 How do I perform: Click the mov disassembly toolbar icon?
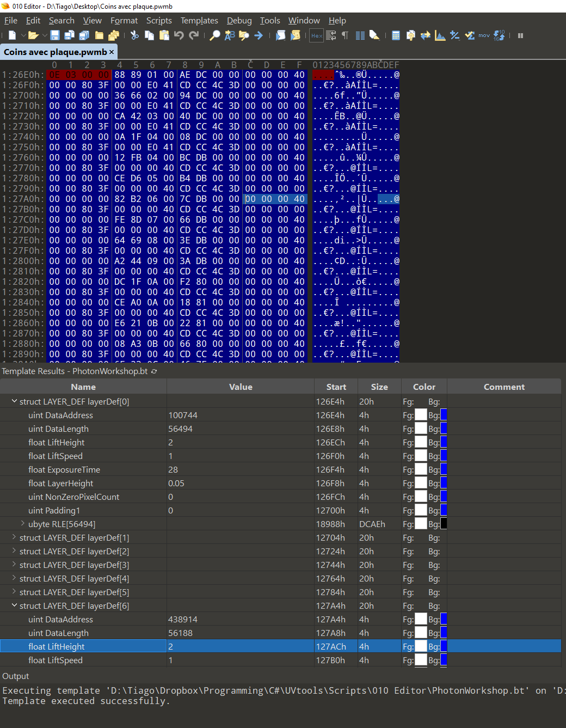coord(483,35)
